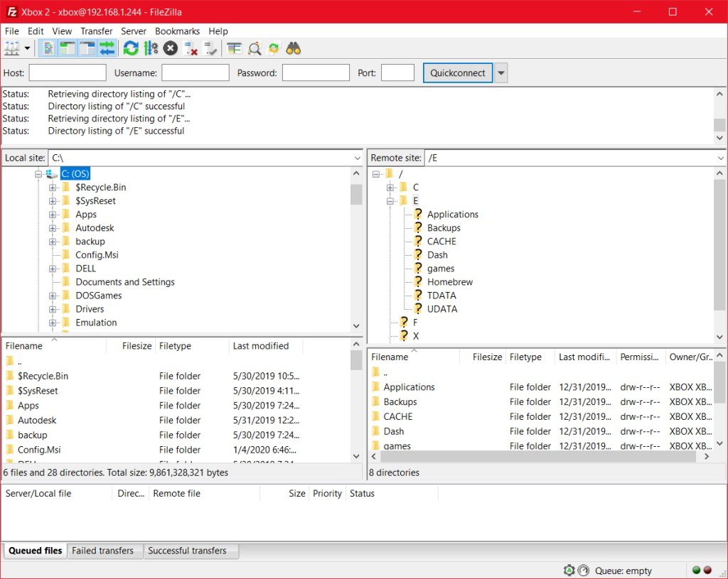Viewport: 728px width, 579px height.
Task: Open the Local site path dropdown
Action: pyautogui.click(x=357, y=158)
